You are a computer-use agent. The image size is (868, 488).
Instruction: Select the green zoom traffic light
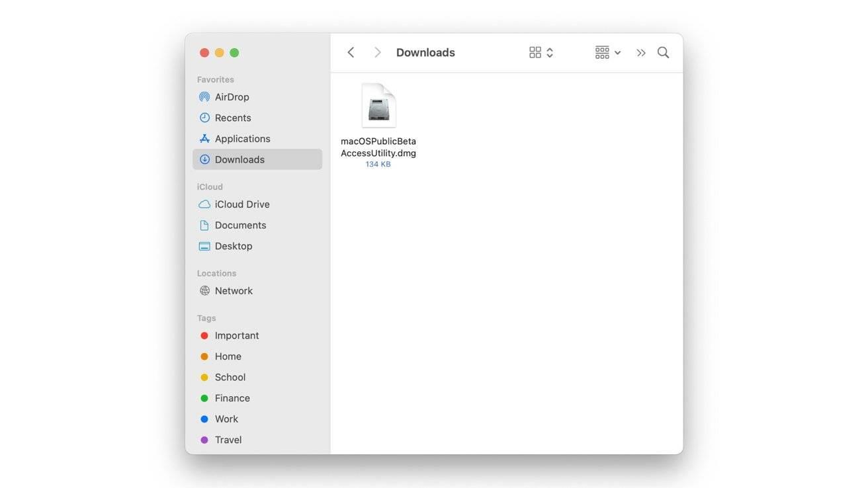pos(234,52)
